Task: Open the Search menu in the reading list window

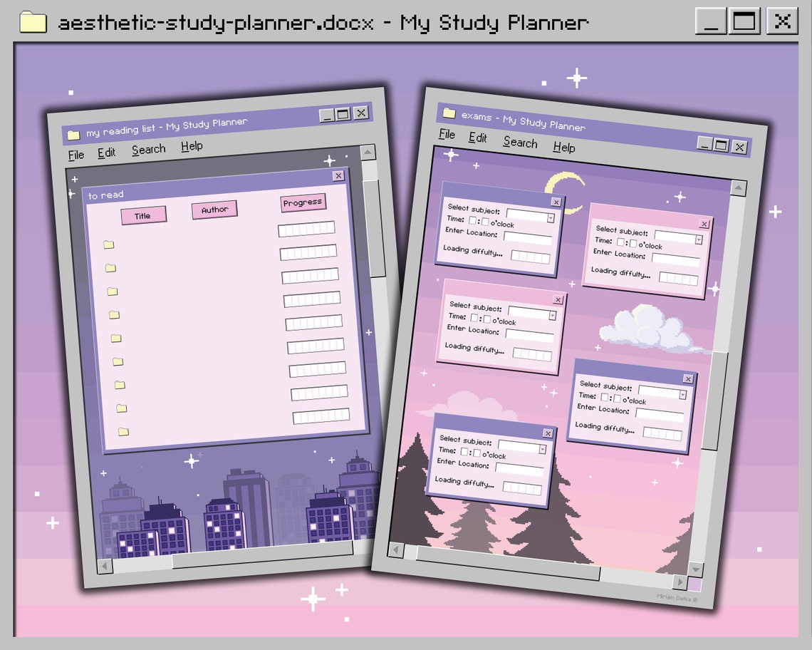Action: (x=148, y=148)
